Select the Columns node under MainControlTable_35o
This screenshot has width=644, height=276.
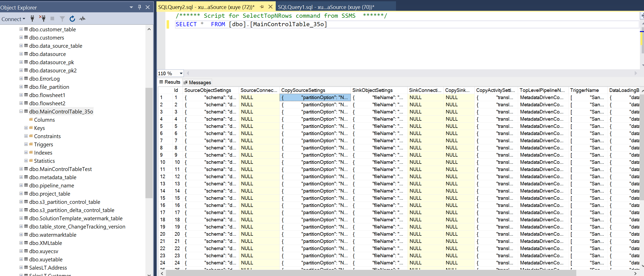point(44,119)
